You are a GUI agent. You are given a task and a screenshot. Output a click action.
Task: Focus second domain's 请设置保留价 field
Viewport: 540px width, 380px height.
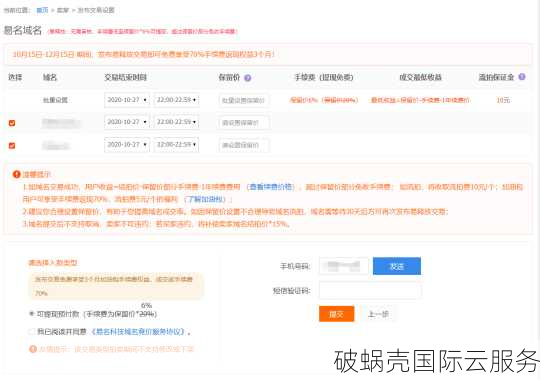tap(244, 145)
